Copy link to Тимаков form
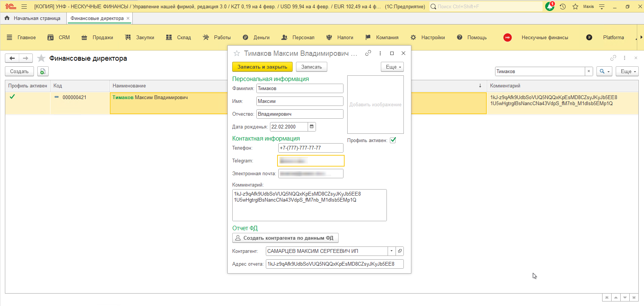The height and width of the screenshot is (306, 644). coord(368,53)
